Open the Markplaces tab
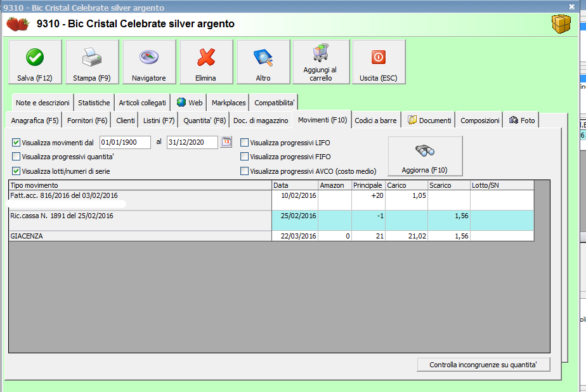586x392 pixels. 228,102
